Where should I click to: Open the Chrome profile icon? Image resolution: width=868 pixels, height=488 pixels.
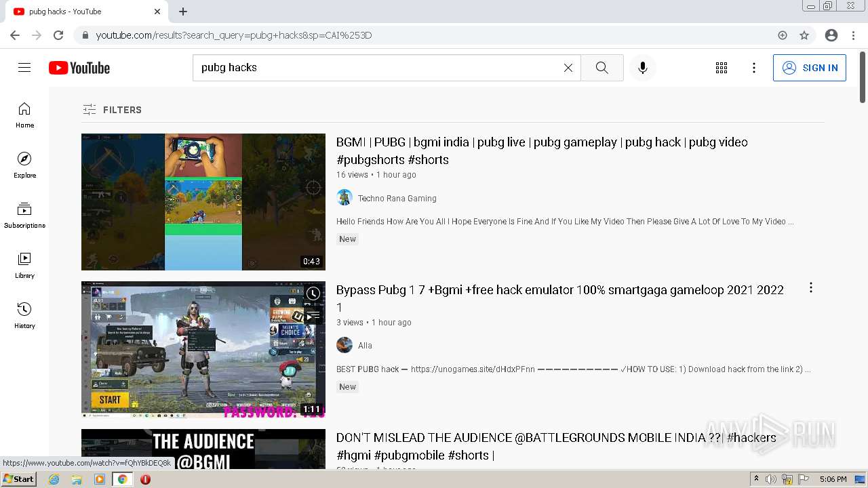click(x=831, y=35)
